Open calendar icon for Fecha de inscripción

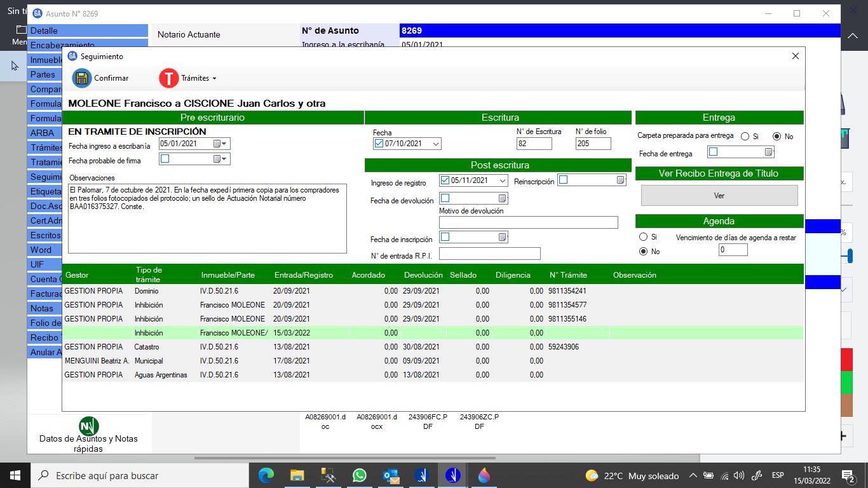tap(502, 238)
